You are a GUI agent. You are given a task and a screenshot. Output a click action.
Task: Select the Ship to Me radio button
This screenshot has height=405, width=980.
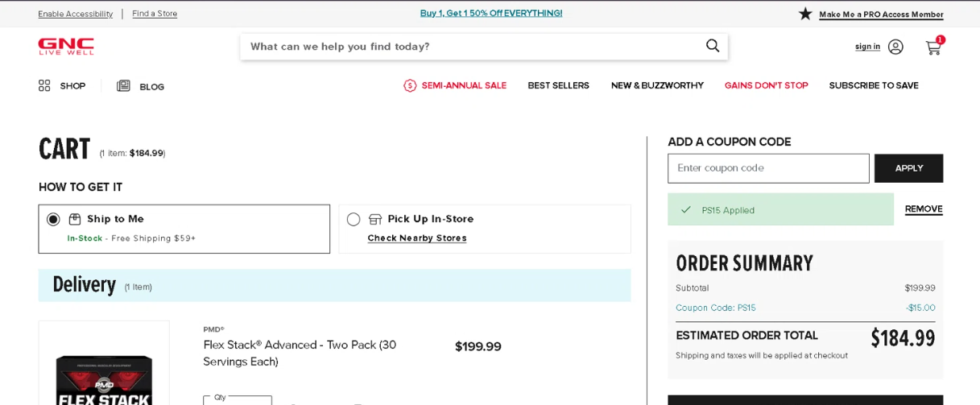53,219
